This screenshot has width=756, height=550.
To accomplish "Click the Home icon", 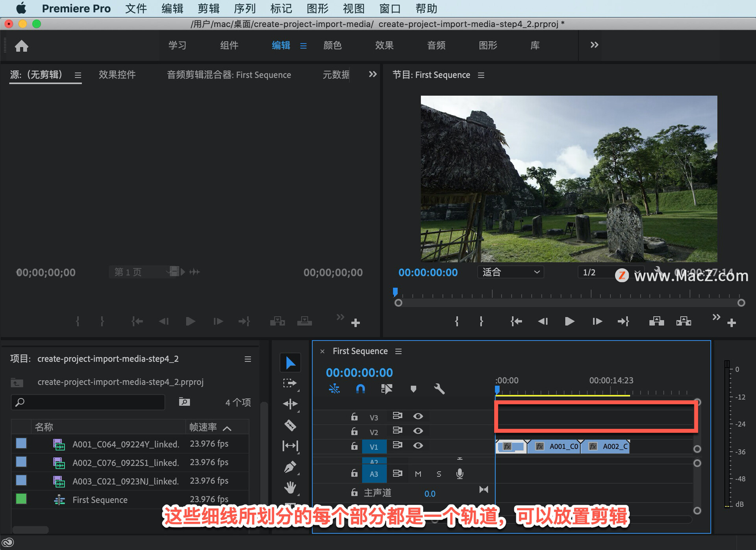I will coord(22,46).
